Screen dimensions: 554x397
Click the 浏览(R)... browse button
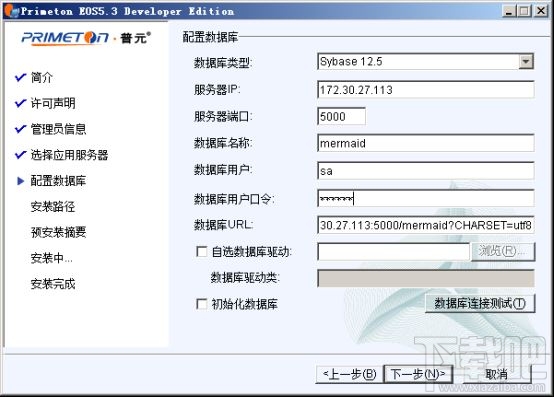click(503, 252)
